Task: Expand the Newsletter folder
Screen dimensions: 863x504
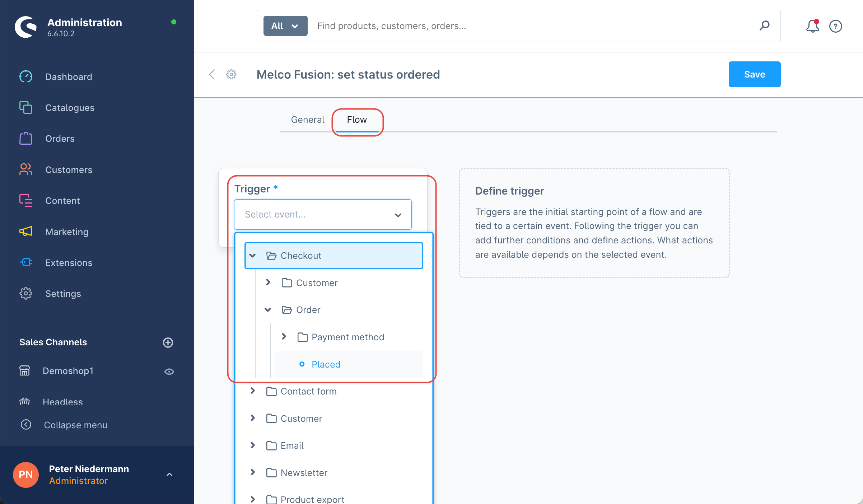Action: (253, 472)
